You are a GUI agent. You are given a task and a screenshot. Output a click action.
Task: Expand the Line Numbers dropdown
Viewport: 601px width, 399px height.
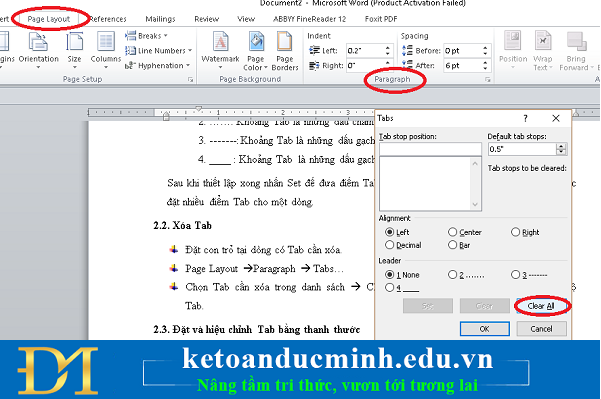[158, 51]
